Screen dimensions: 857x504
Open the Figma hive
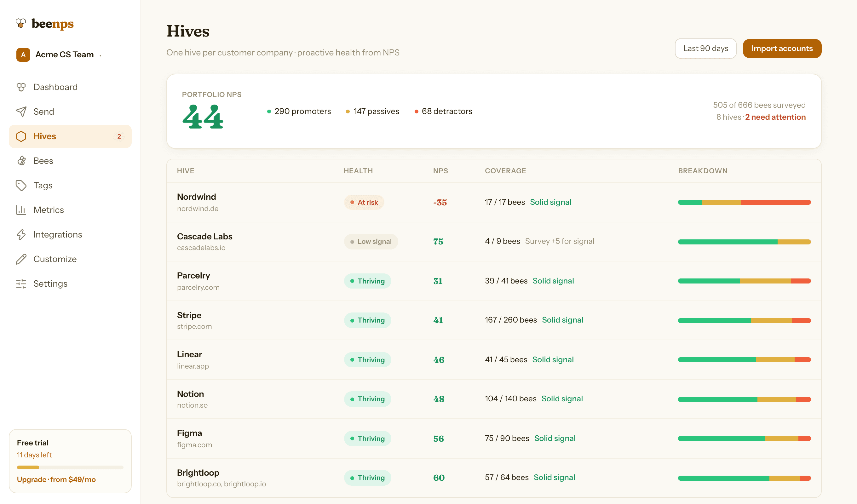click(x=494, y=439)
